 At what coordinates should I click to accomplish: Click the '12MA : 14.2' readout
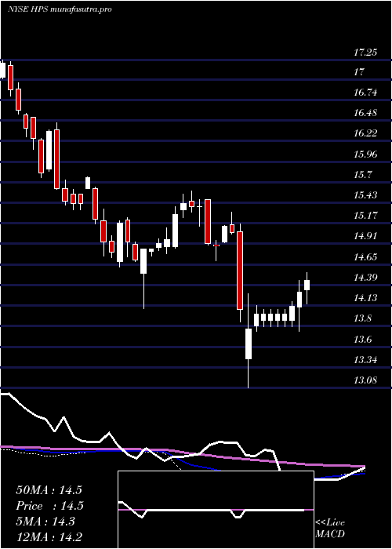click(x=49, y=536)
